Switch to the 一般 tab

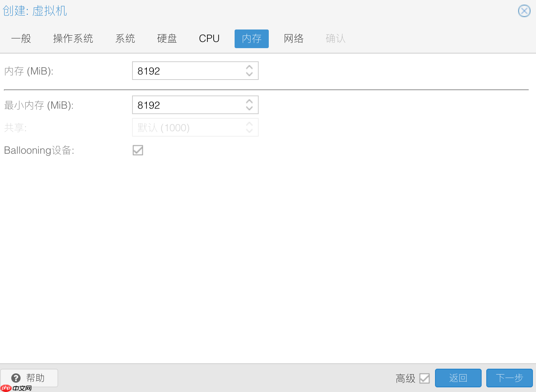pyautogui.click(x=21, y=38)
